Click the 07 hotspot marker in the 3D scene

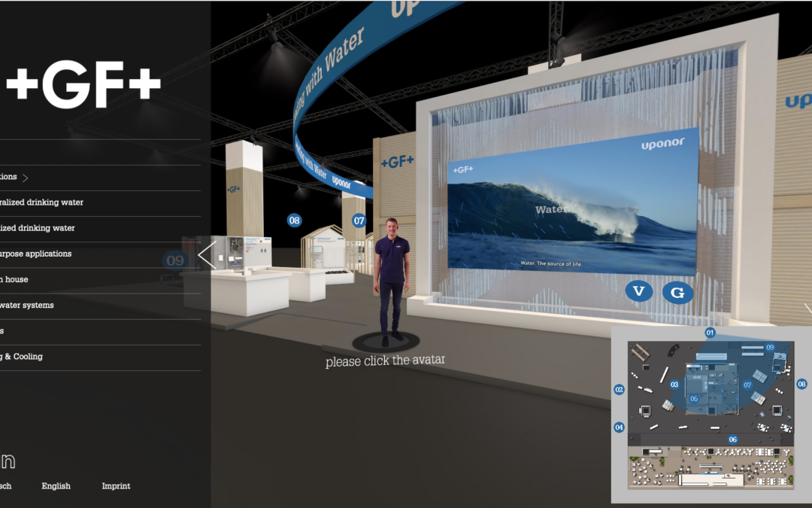[359, 221]
